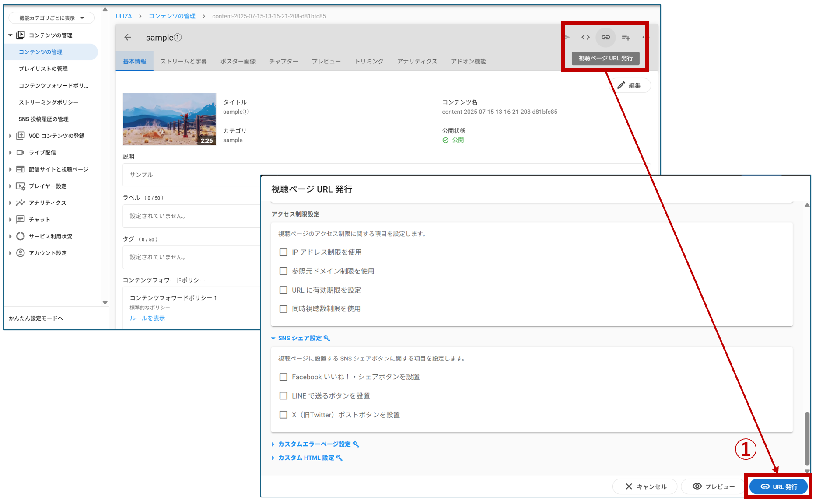Click the back arrow beside sample①
Viewport: 819px width, 504px height.
click(128, 38)
